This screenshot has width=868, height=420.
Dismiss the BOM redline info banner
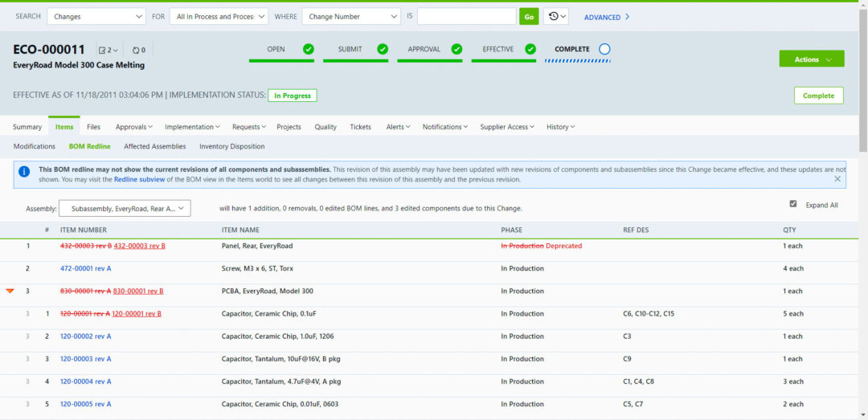tap(837, 179)
